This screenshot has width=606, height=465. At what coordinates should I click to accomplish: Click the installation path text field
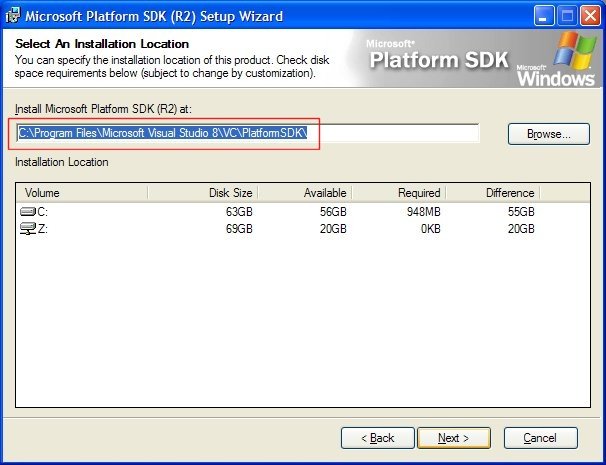pyautogui.click(x=247, y=133)
